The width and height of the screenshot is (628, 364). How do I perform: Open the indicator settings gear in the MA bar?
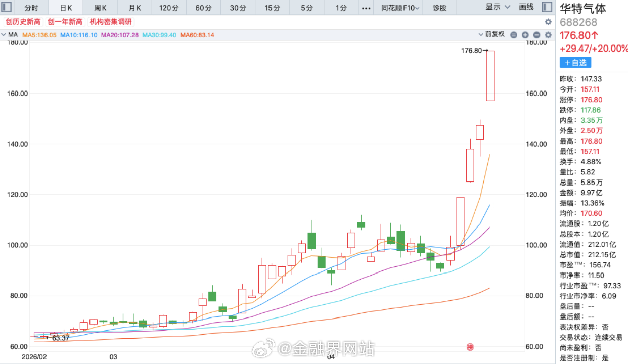[x=547, y=34]
